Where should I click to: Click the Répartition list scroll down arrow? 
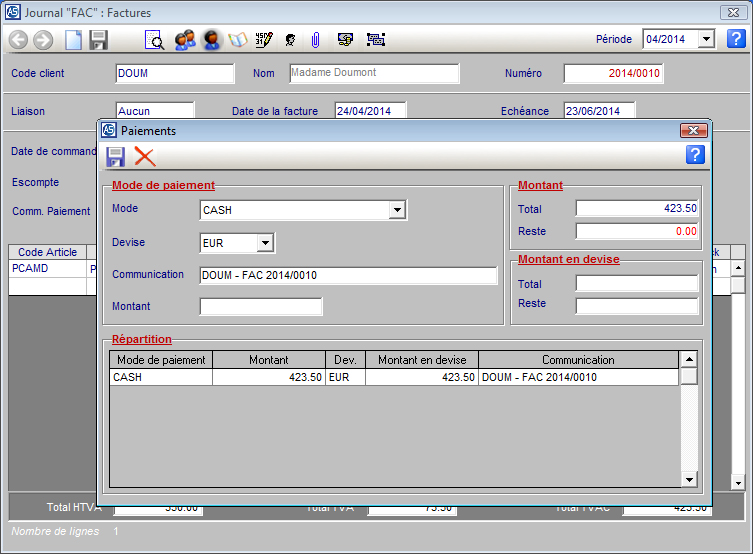pyautogui.click(x=688, y=481)
